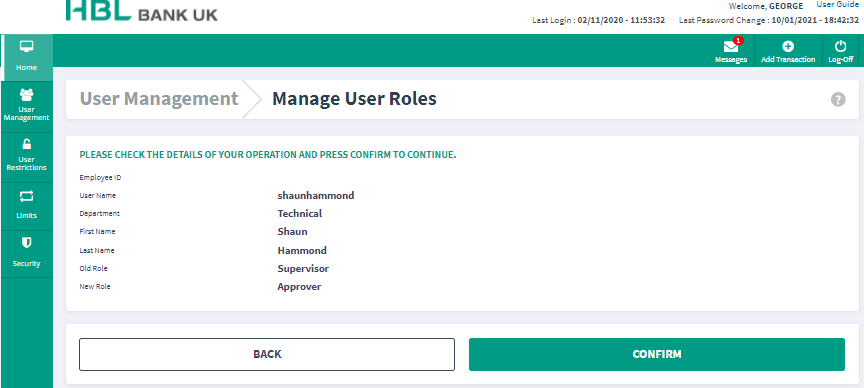This screenshot has width=864, height=388.
Task: Open the help question mark icon
Action: point(838,99)
